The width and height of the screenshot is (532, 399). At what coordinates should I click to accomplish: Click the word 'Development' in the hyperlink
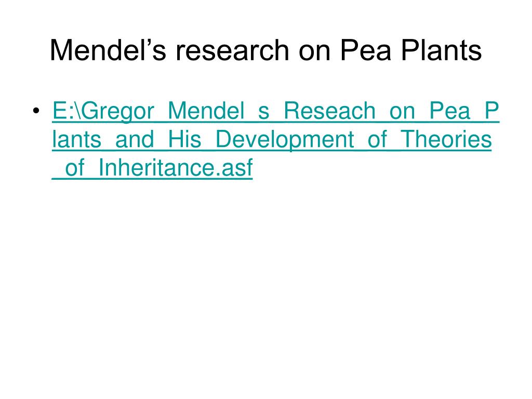pyautogui.click(x=285, y=140)
